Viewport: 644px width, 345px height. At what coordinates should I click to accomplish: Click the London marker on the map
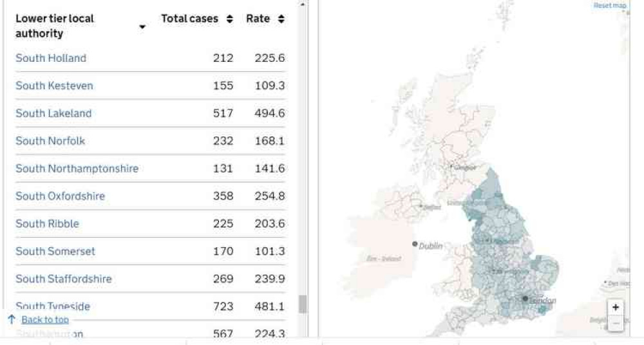coord(526,299)
